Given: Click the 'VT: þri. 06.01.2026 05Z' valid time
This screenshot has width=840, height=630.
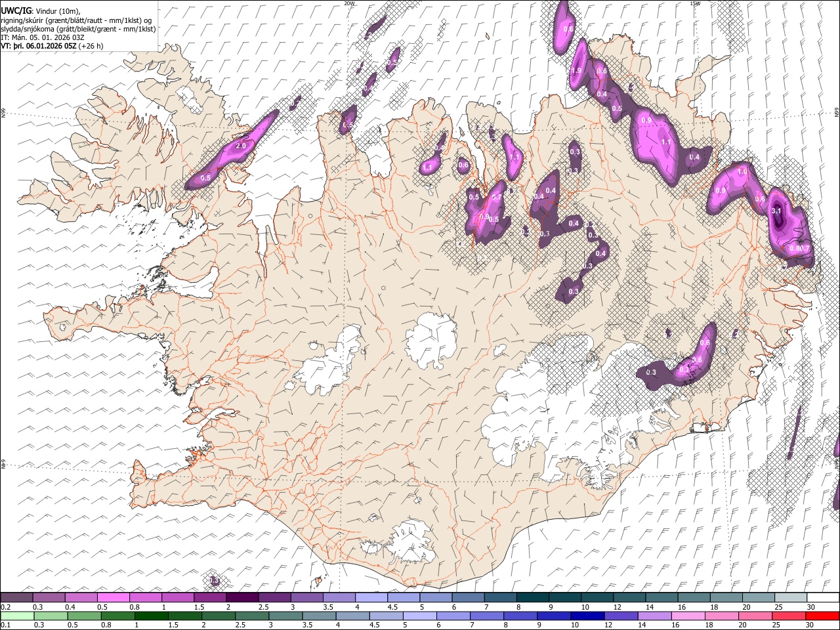Looking at the screenshot, I should 39,46.
